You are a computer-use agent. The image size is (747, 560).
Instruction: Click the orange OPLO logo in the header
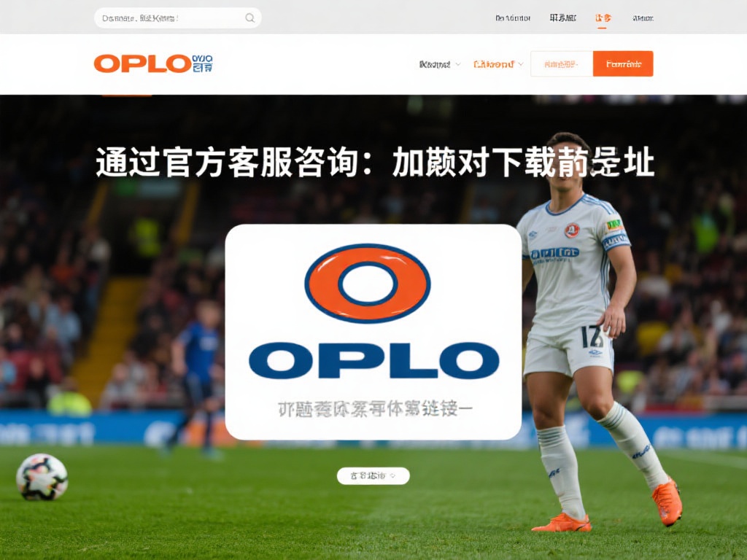click(x=142, y=64)
